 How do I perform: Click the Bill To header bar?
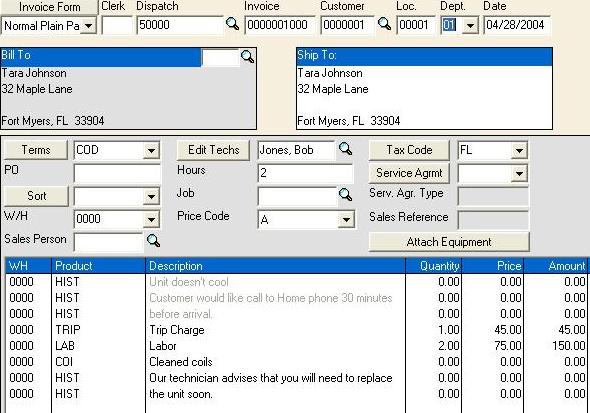[x=101, y=57]
